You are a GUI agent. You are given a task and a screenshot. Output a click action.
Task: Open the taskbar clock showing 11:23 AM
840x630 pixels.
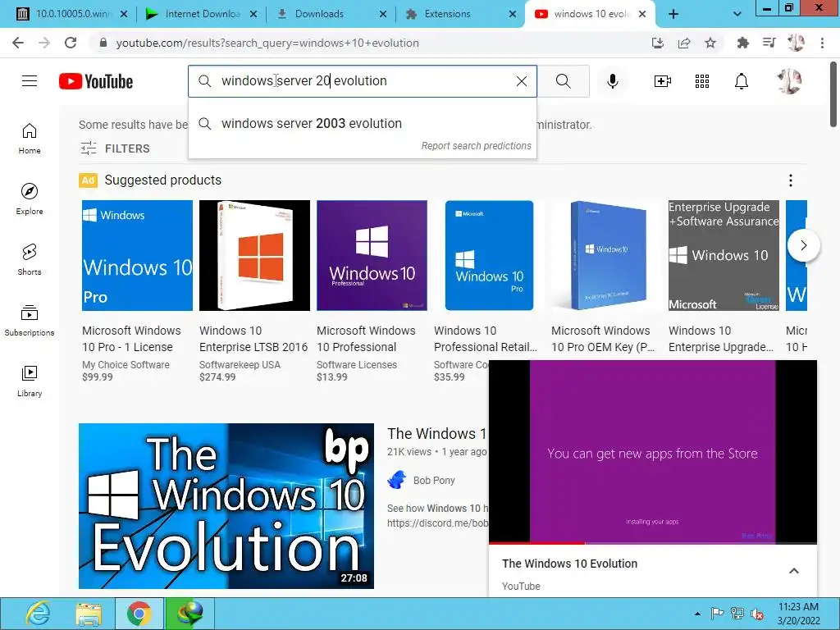coord(798,614)
